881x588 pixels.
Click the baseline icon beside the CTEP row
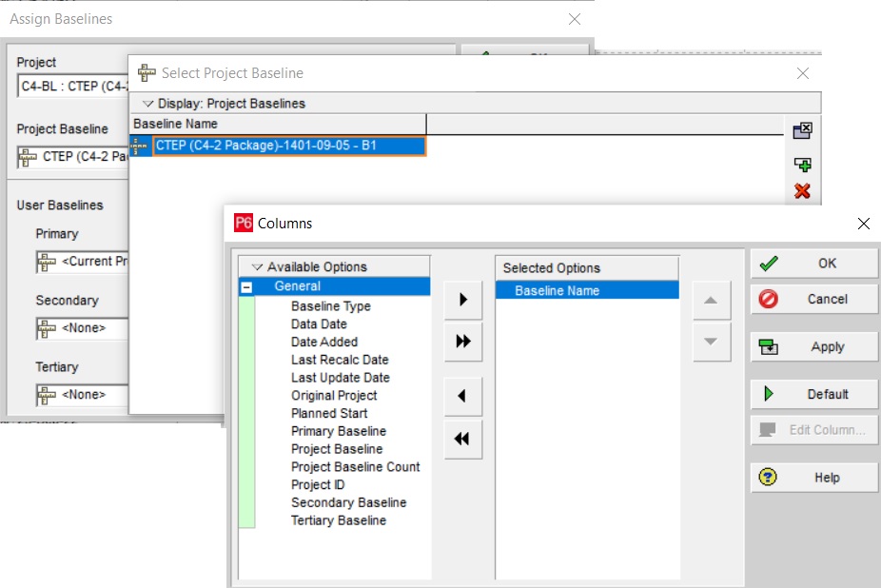coord(139,146)
